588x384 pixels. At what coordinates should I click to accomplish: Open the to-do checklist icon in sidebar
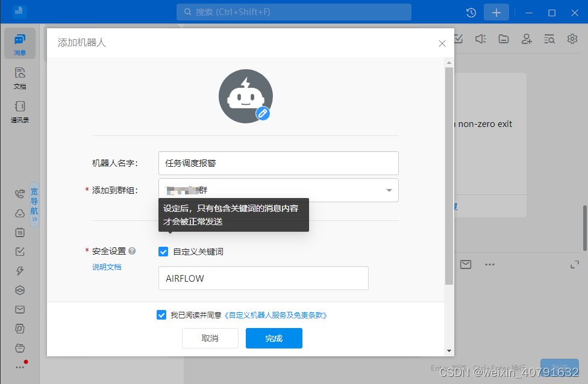point(20,251)
